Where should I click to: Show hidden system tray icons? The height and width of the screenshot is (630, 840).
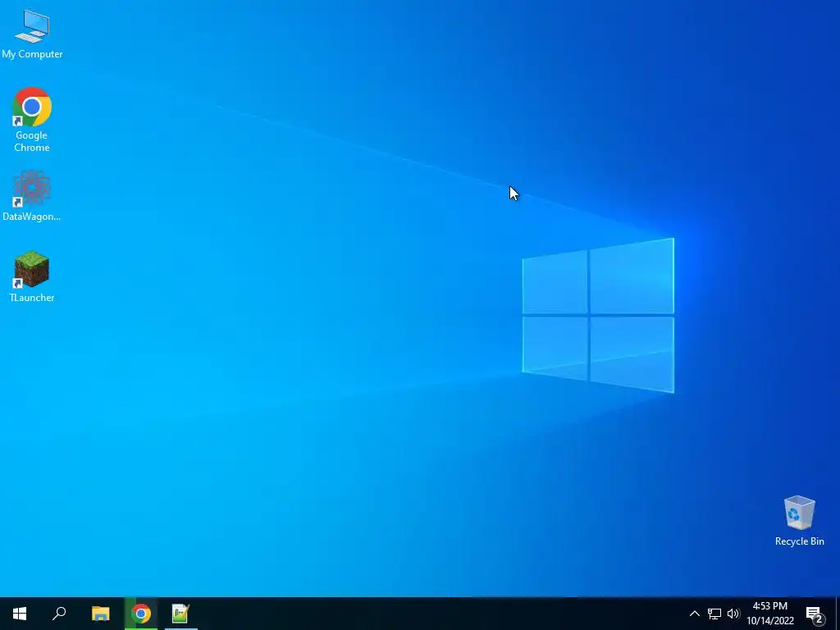pos(694,614)
